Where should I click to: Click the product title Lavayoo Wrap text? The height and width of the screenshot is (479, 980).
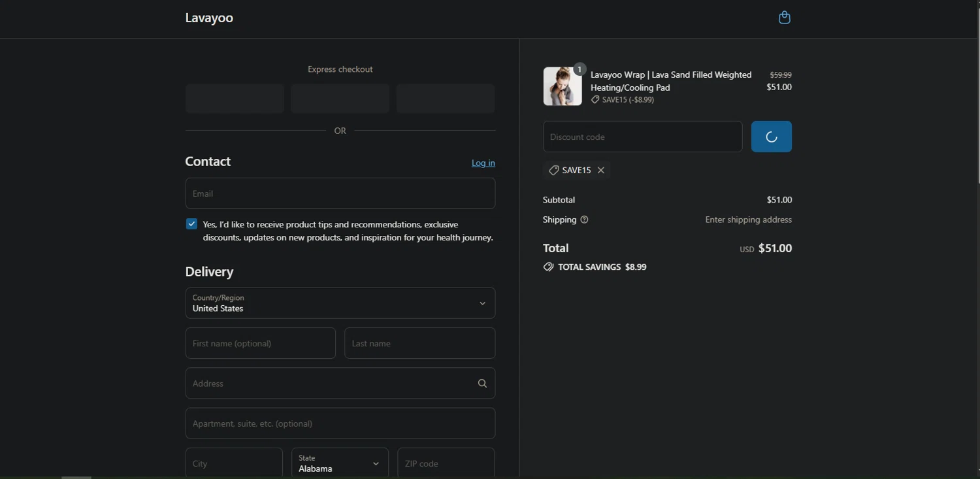click(x=671, y=81)
